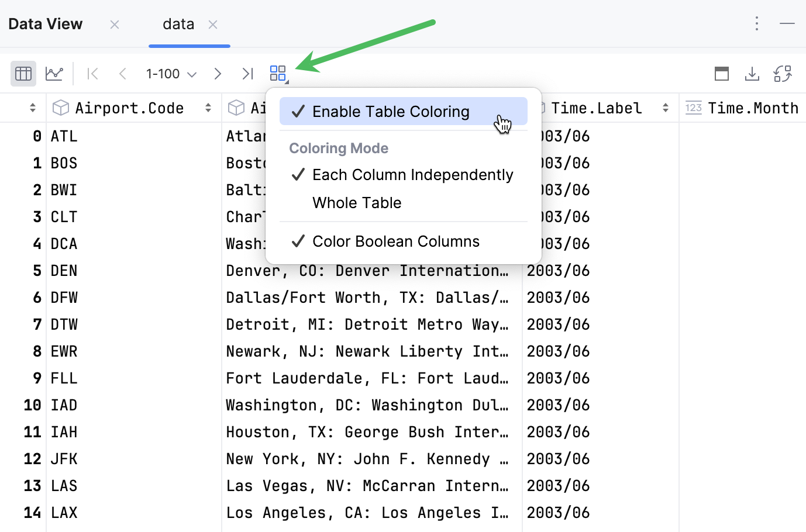
Task: Click the numeric type icon of Time.Month
Action: click(694, 108)
